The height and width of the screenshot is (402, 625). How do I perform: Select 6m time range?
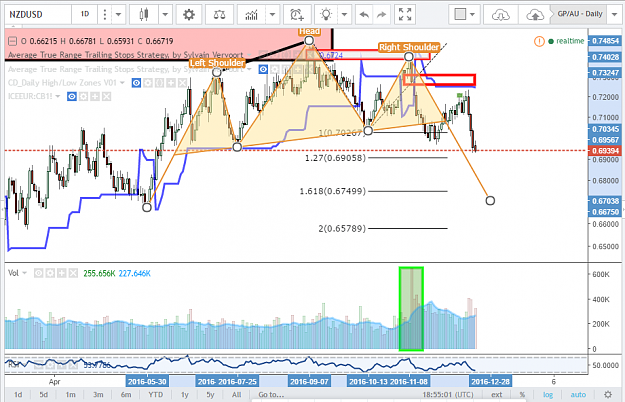coord(126,394)
